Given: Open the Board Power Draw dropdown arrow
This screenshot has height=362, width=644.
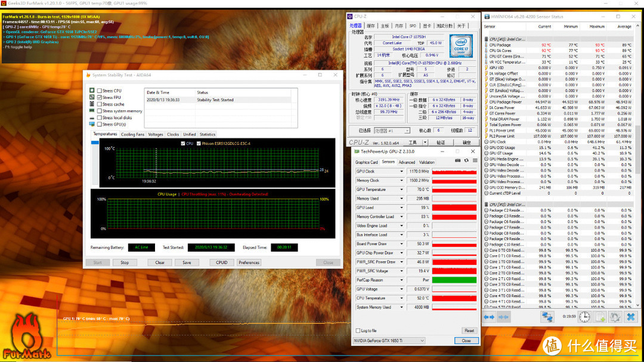Looking at the screenshot, I should [x=401, y=244].
